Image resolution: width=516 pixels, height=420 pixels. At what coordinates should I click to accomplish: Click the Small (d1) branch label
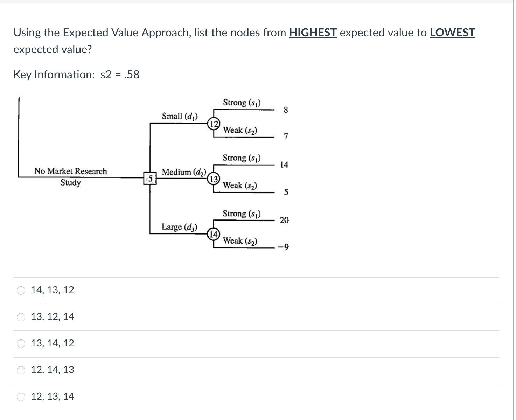(x=180, y=115)
